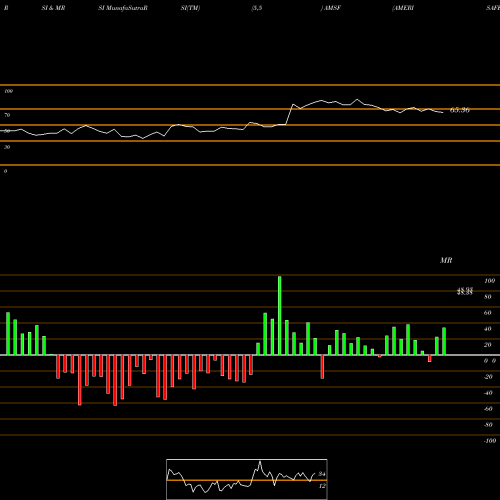500x500 pixels.
Task: Click the '12' value in mini chart
Action: click(322, 486)
